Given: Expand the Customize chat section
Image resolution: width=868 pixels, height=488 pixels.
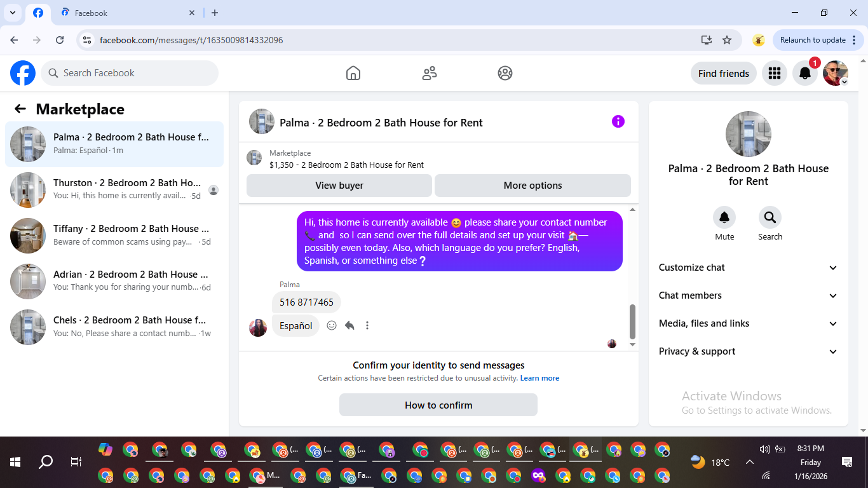Looking at the screenshot, I should tap(748, 268).
